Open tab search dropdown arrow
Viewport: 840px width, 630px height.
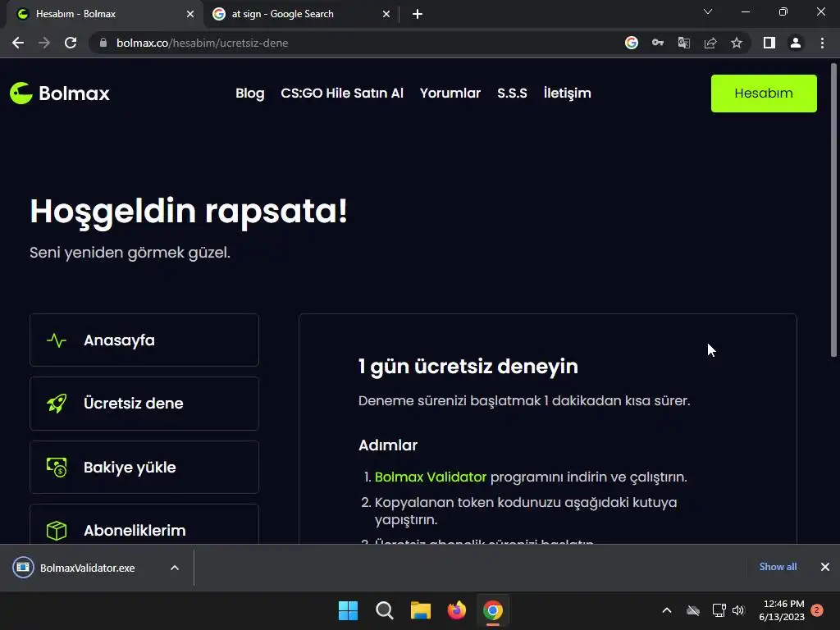coord(708,11)
